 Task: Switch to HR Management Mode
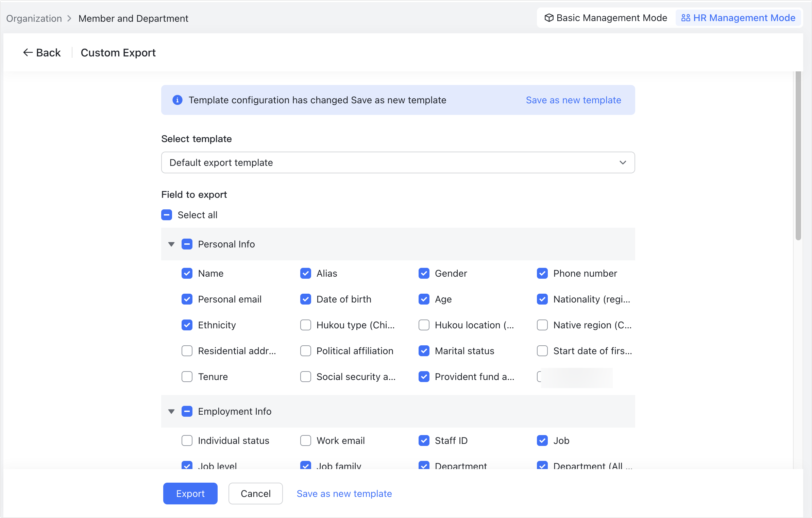[x=738, y=18]
